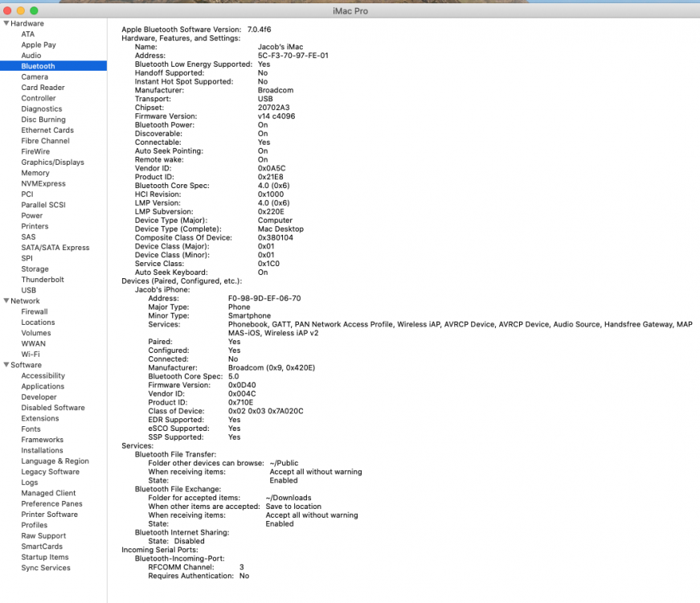
Task: Select Raw Support in the sidebar
Action: [x=43, y=535]
